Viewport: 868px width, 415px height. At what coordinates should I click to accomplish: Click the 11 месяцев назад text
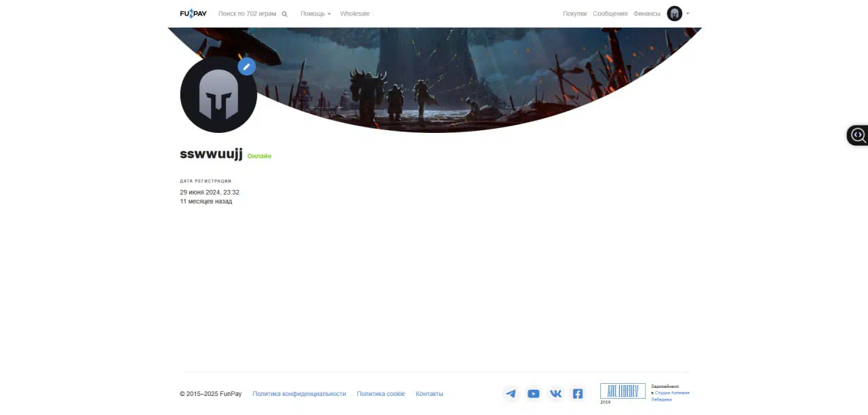[206, 201]
